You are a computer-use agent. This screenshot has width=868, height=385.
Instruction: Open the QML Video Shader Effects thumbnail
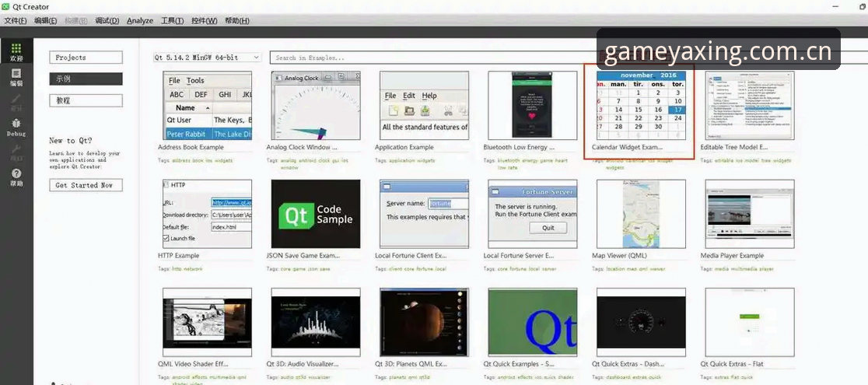point(207,322)
